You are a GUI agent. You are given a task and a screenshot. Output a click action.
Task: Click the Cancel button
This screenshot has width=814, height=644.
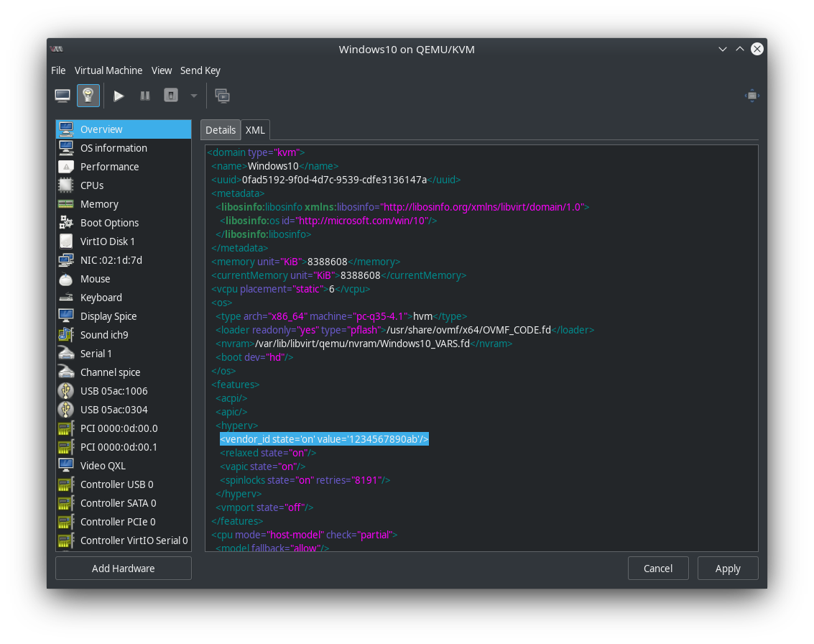[x=658, y=569]
